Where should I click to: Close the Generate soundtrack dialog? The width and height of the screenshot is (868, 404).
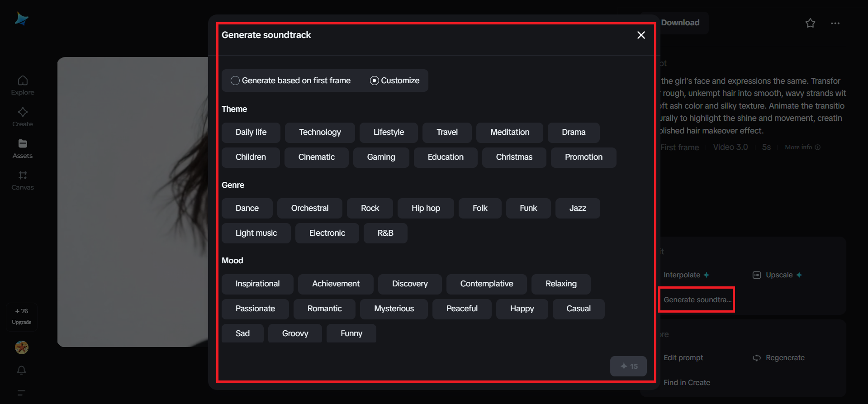tap(641, 35)
